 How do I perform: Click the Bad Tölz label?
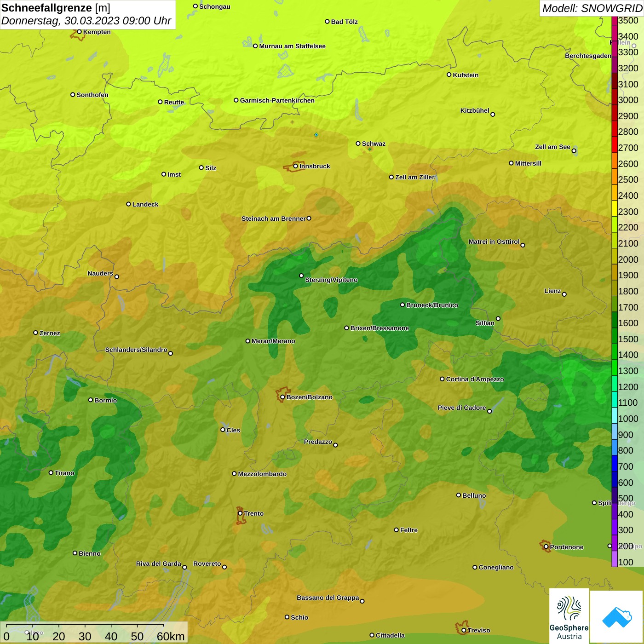tap(344, 22)
